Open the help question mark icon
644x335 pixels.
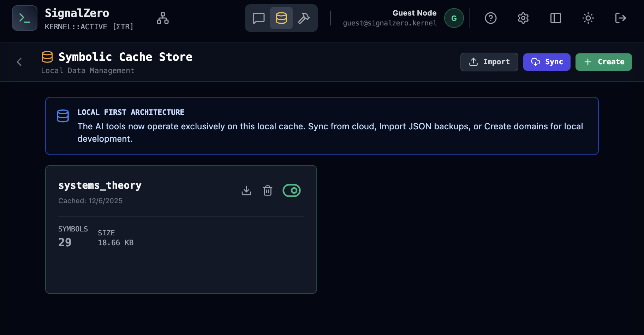(490, 18)
